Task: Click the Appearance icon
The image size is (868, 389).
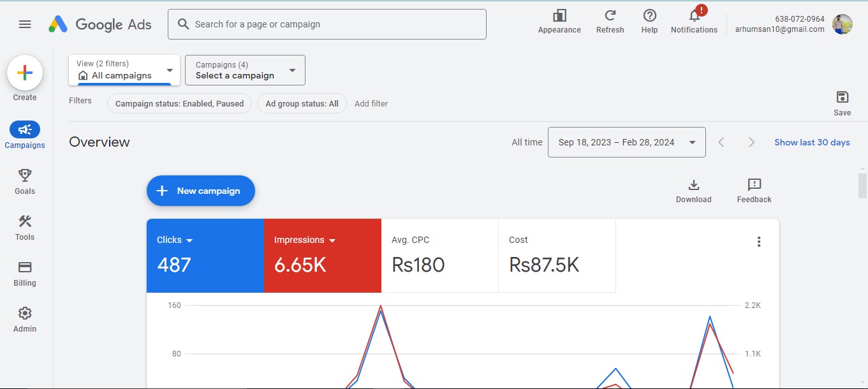Action: 559,17
